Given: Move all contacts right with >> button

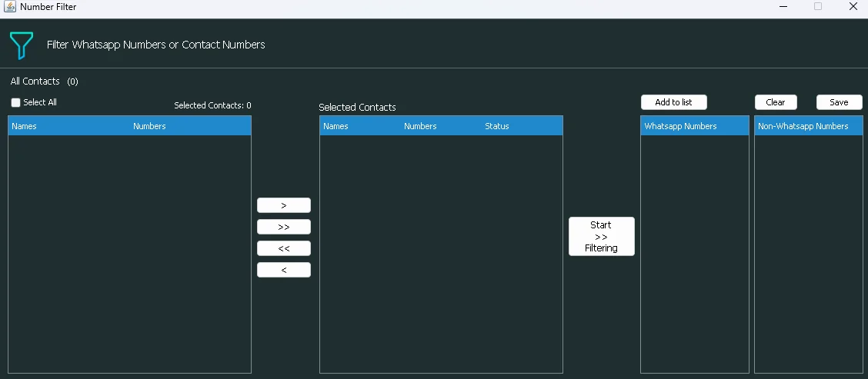Looking at the screenshot, I should tap(283, 227).
